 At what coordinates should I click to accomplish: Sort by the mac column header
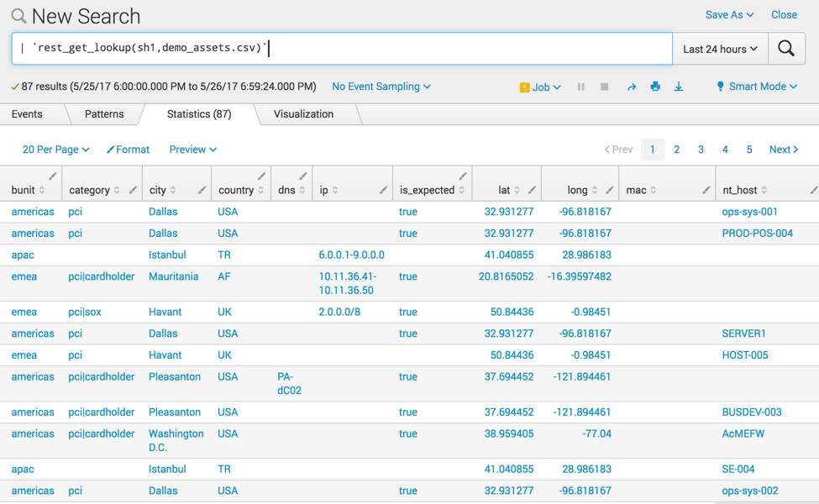(x=641, y=190)
